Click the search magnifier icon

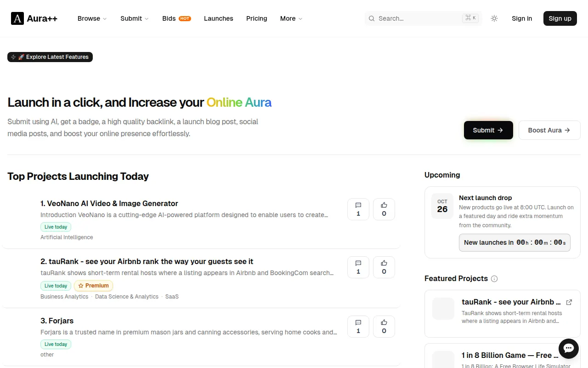[x=372, y=18]
